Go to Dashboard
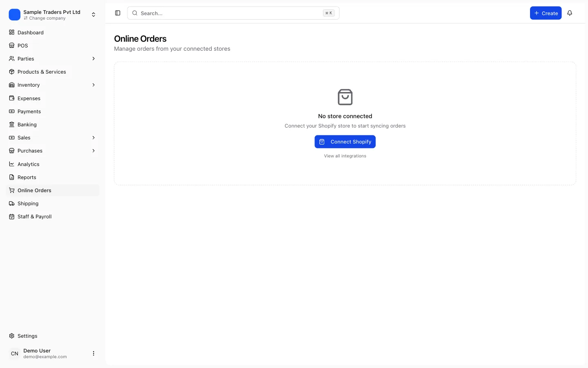 coord(53,32)
